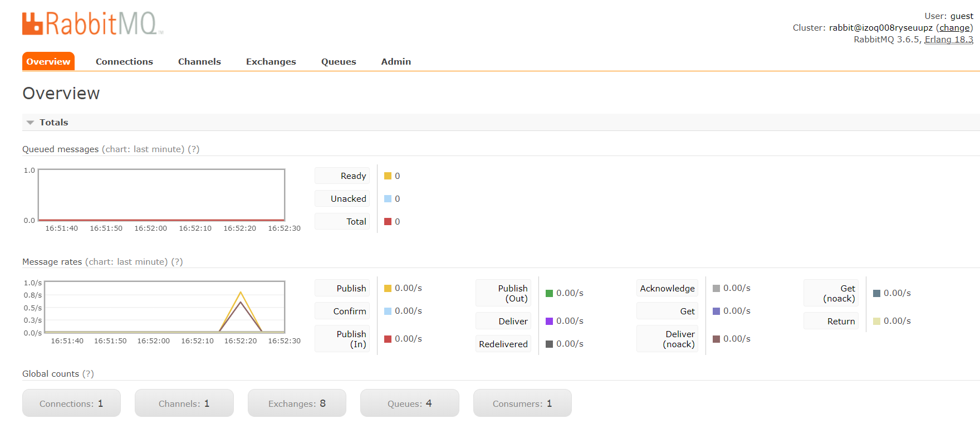Go to the Channels tab
This screenshot has width=980, height=428.
pyautogui.click(x=199, y=61)
